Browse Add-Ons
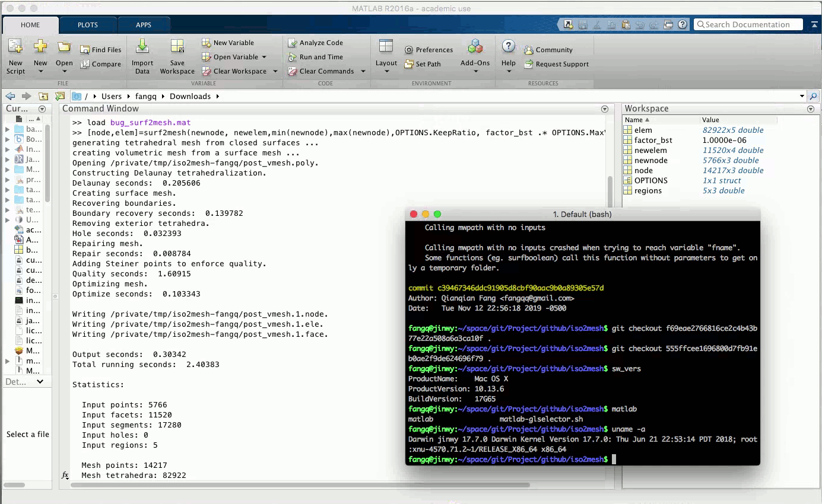The height and width of the screenshot is (504, 822). click(x=474, y=56)
